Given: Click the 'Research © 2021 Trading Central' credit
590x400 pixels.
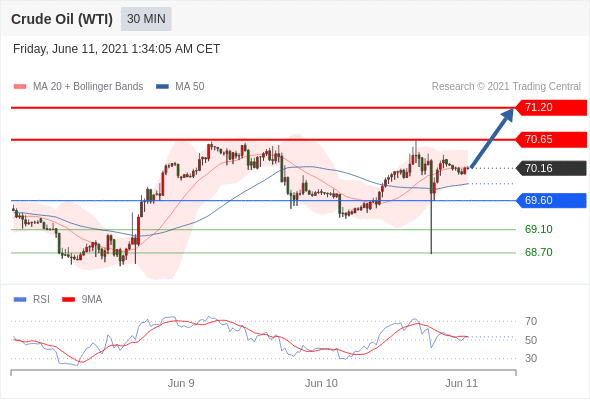Looking at the screenshot, I should point(506,87).
